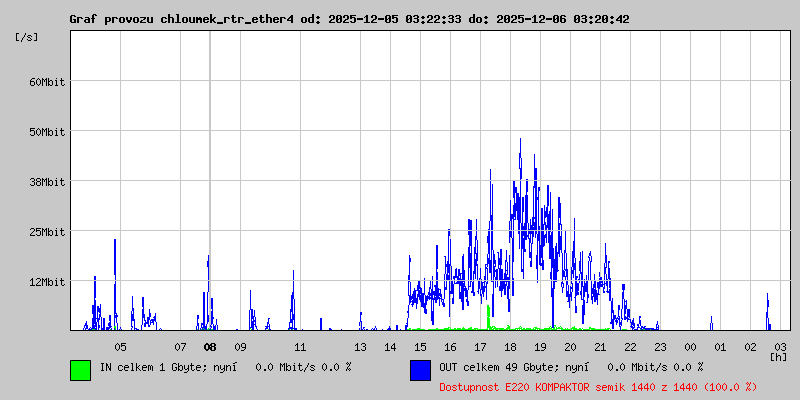This screenshot has height=400, width=800.
Task: Click the bold 08 hour marker
Action: tap(210, 347)
